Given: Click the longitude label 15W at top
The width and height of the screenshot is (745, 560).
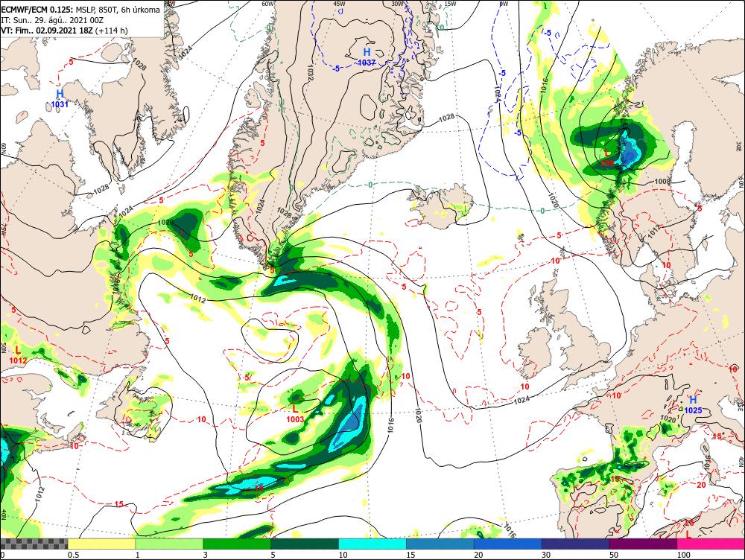Looking at the screenshot, I should [450, 3].
